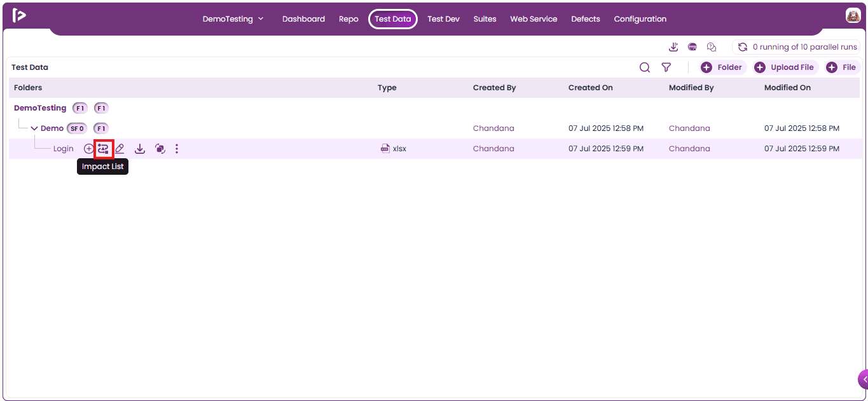868x401 pixels.
Task: Click the Created On column header
Action: point(591,88)
